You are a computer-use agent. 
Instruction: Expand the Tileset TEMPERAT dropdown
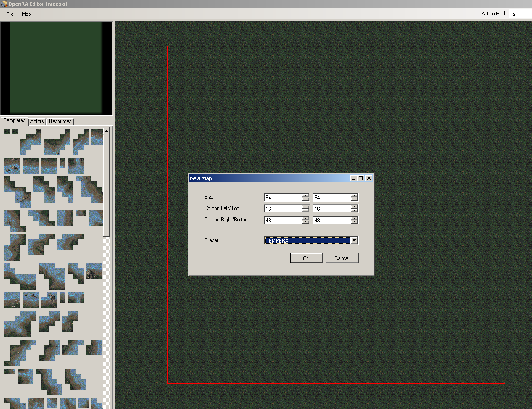(x=354, y=240)
